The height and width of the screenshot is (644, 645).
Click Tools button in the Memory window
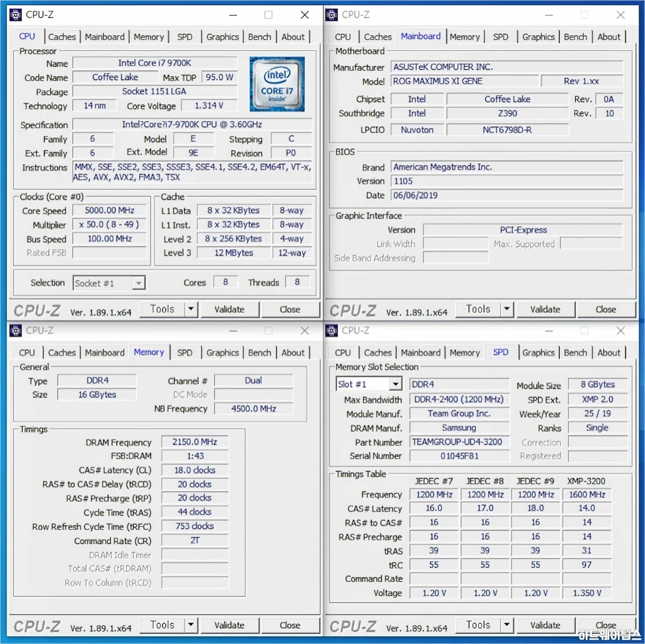pyautogui.click(x=162, y=625)
